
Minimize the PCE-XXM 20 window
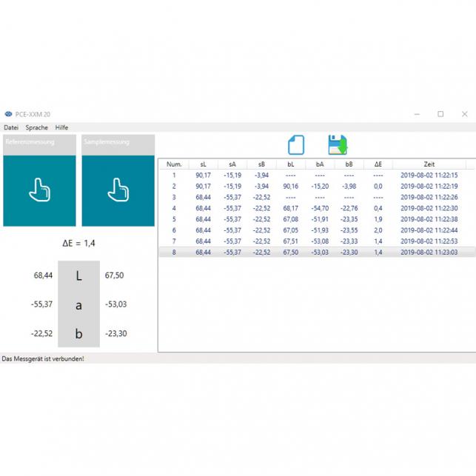[x=417, y=114]
